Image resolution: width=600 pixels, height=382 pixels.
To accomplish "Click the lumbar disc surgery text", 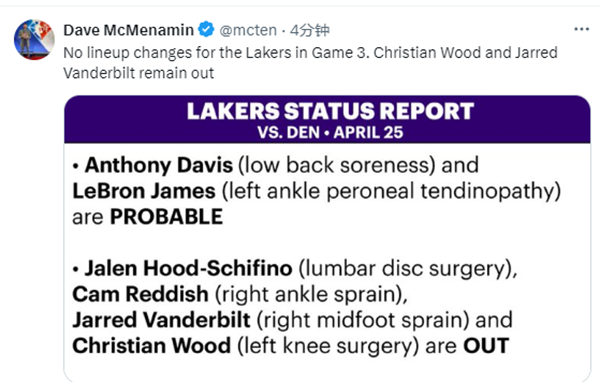I will click(x=405, y=269).
